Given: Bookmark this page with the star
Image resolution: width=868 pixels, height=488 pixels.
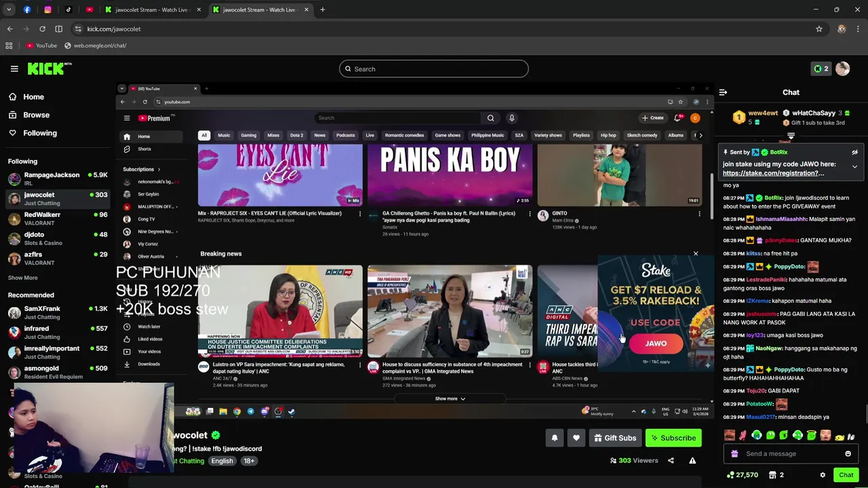Looking at the screenshot, I should pyautogui.click(x=819, y=28).
